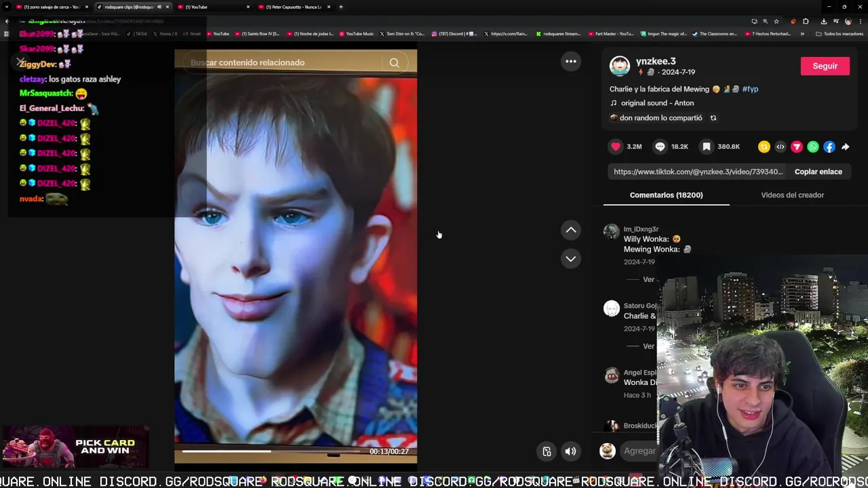The image size is (868, 488).
Task: Seek on the video progress bar
Action: pyautogui.click(x=271, y=451)
